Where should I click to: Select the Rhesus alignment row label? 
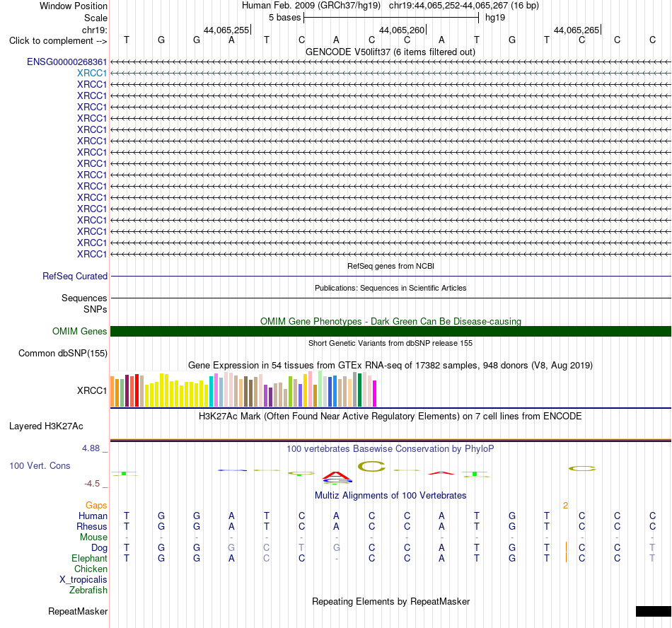pos(92,526)
